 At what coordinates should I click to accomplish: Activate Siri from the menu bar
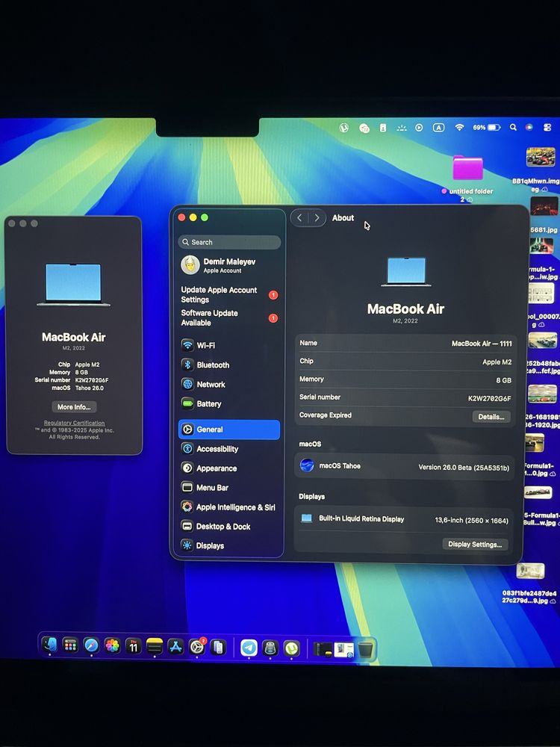(x=529, y=128)
